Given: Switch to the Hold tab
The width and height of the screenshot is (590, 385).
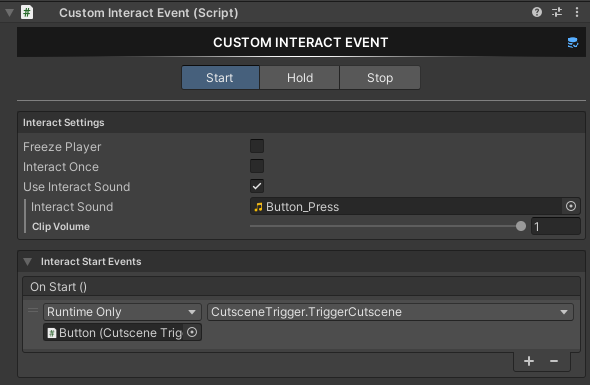Looking at the screenshot, I should tap(300, 78).
